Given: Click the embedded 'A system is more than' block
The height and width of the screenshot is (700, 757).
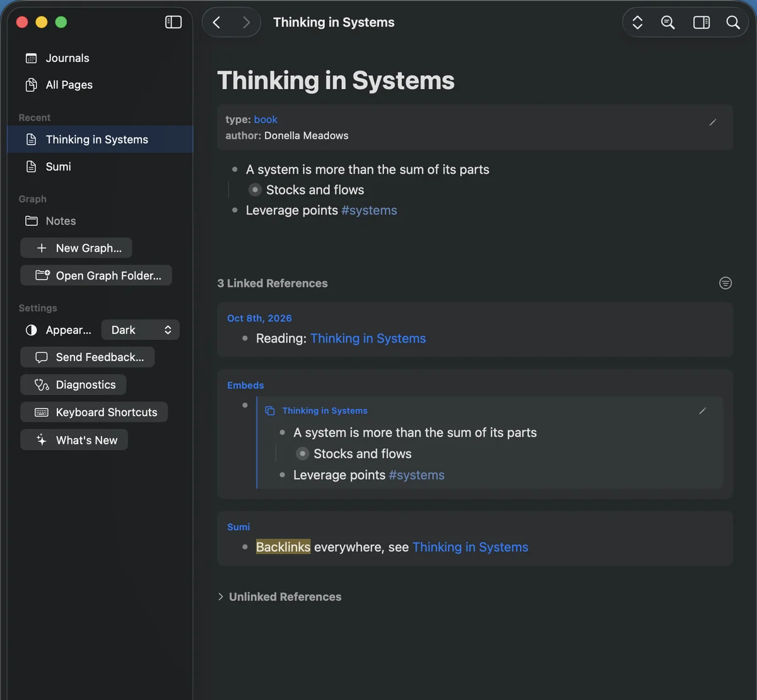Looking at the screenshot, I should tap(415, 432).
